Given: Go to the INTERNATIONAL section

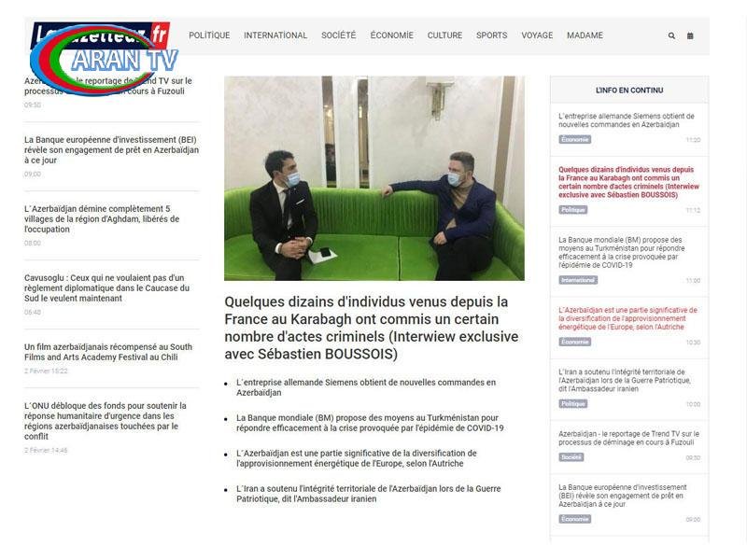Looking at the screenshot, I should [x=275, y=35].
